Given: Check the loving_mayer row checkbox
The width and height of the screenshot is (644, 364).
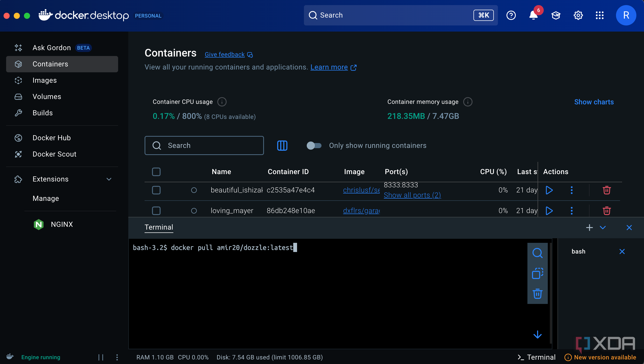Looking at the screenshot, I should [x=156, y=211].
